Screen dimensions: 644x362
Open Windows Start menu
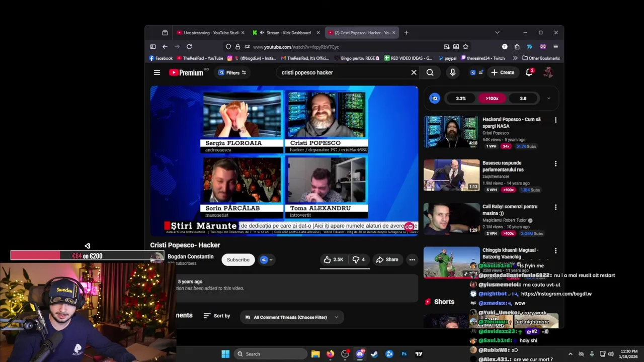(225, 354)
